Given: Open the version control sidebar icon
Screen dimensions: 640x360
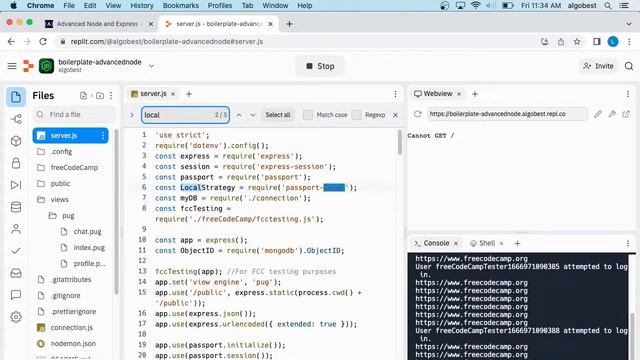Looking at the screenshot, I should click(x=16, y=119).
